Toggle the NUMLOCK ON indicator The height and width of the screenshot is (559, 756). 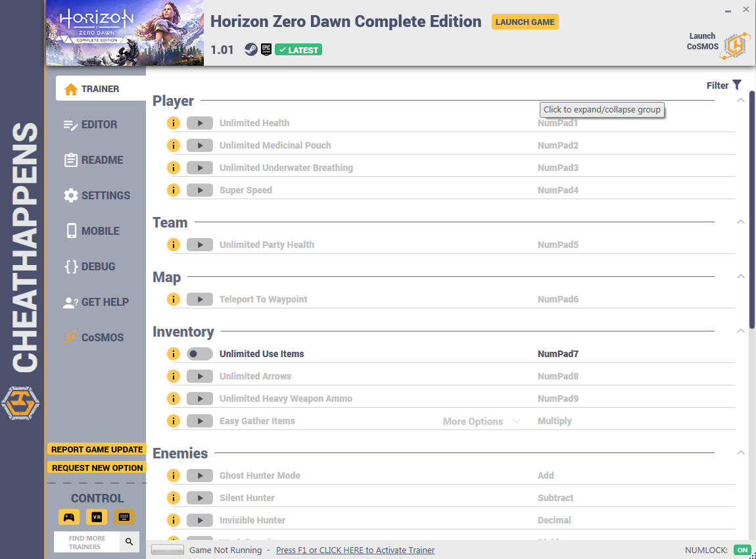click(x=742, y=550)
